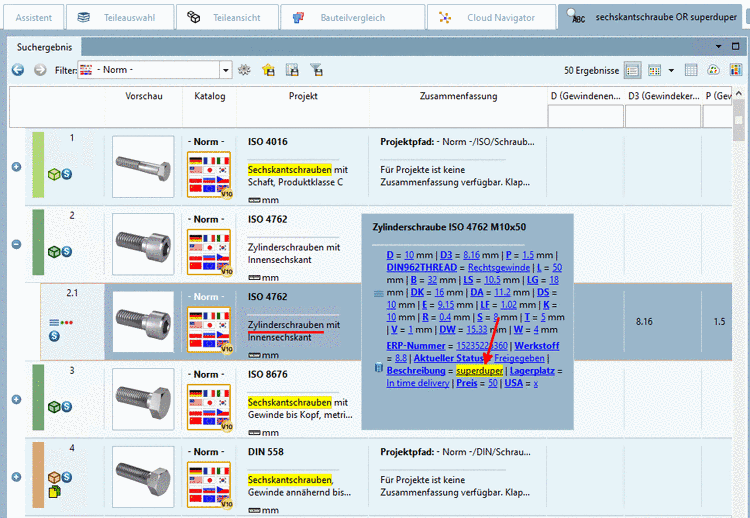Click the ERP-Nummer link in tooltip
The width and height of the screenshot is (750, 518).
coord(416,346)
